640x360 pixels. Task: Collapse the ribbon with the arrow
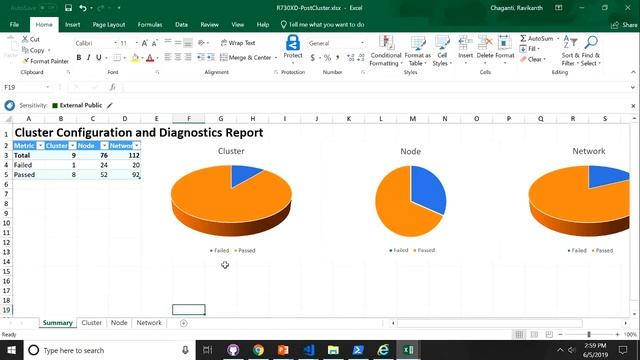tap(633, 72)
